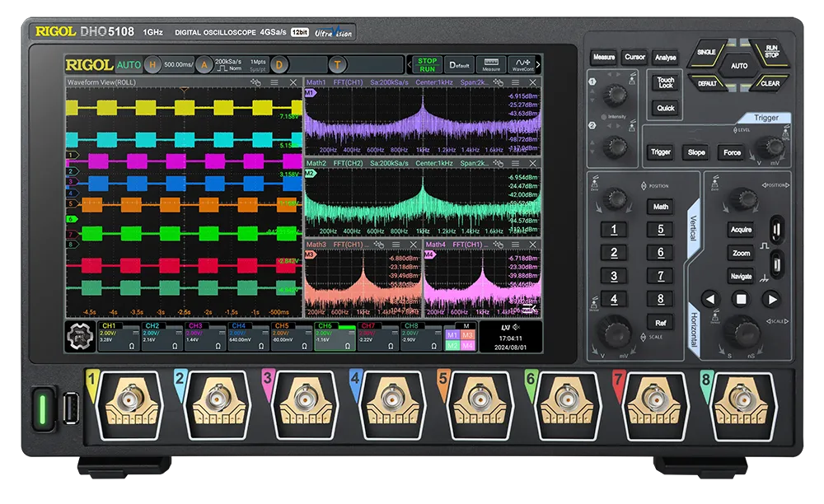Tap the touch-gesture icon in Math2 window header

pos(499,163)
